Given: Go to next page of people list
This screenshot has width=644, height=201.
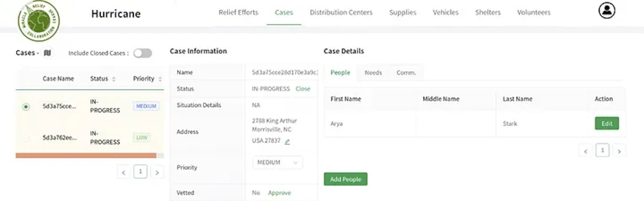Looking at the screenshot, I should 619,151.
